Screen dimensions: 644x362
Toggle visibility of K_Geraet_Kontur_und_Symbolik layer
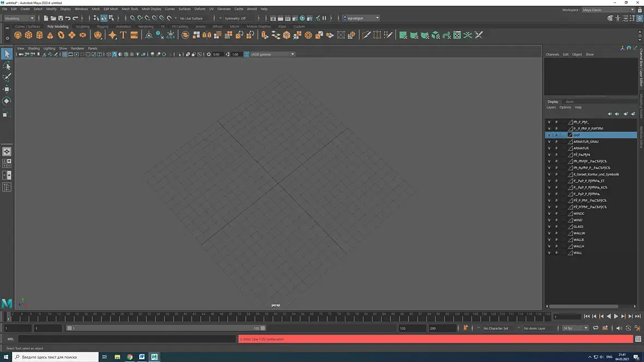[549, 174]
